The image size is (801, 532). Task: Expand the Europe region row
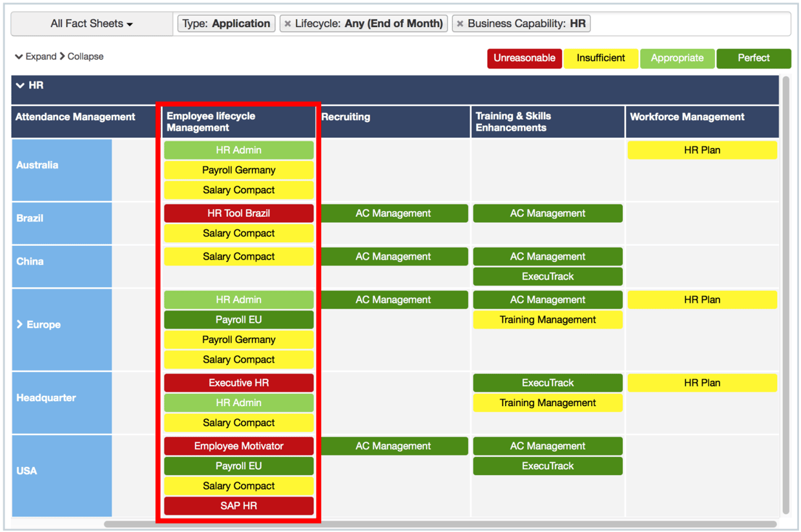(19, 325)
